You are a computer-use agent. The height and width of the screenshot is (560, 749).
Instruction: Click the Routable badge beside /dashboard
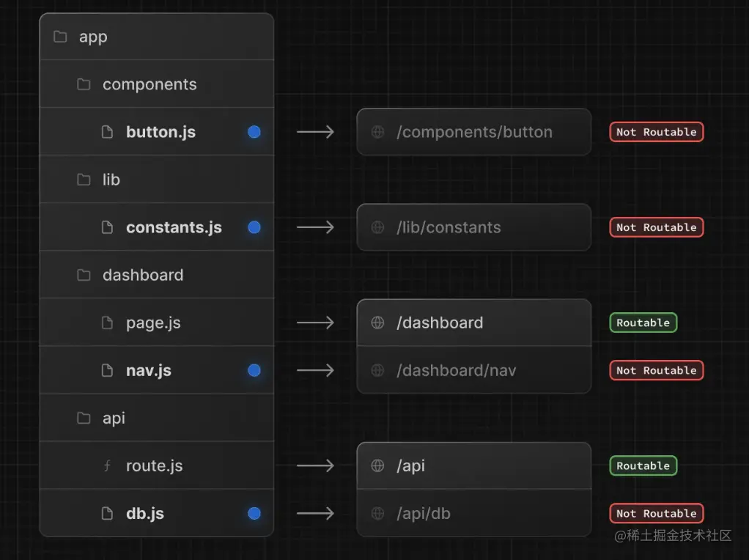pos(643,323)
